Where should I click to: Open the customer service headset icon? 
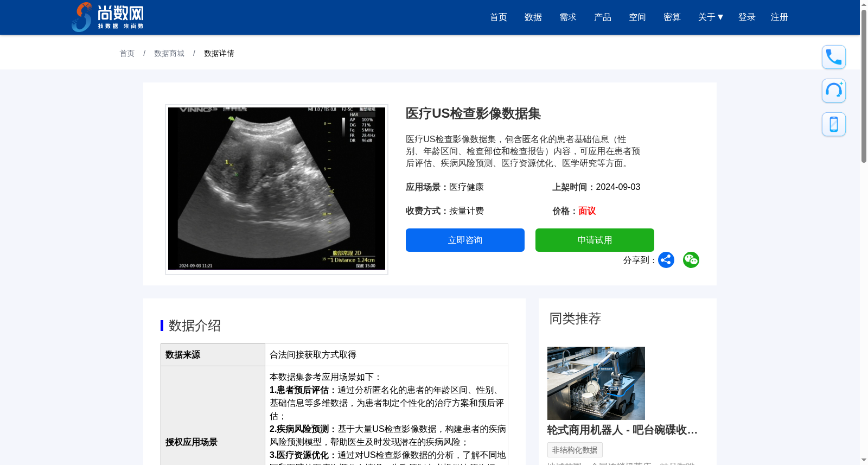pyautogui.click(x=834, y=91)
